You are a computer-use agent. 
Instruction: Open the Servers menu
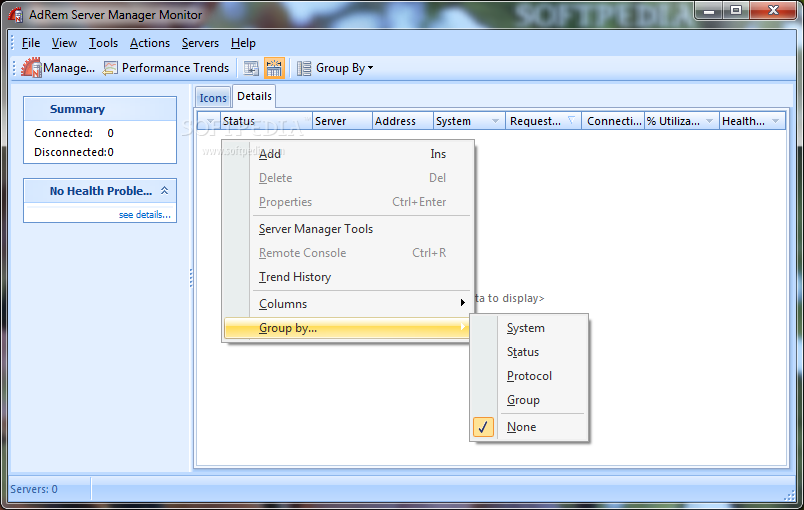[200, 43]
